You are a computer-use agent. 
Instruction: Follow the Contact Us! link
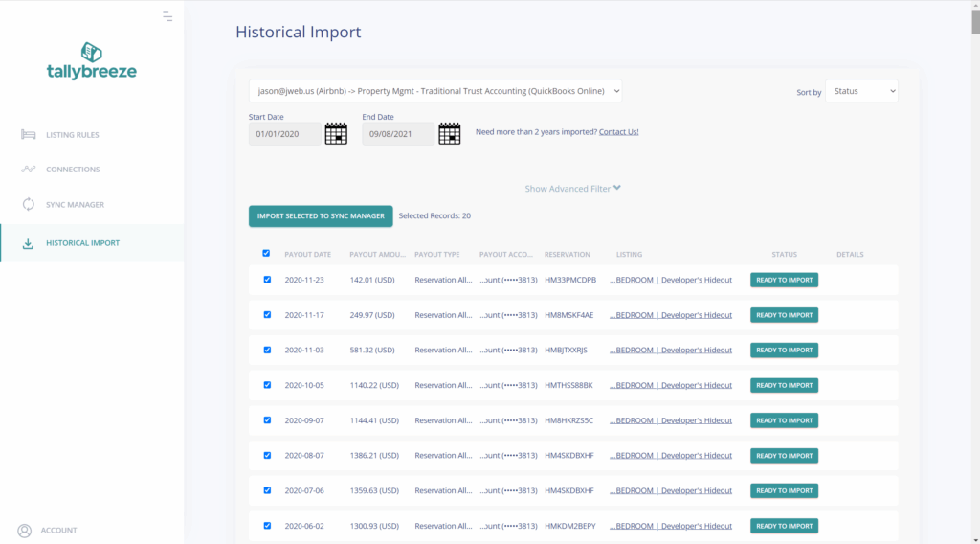tap(618, 132)
